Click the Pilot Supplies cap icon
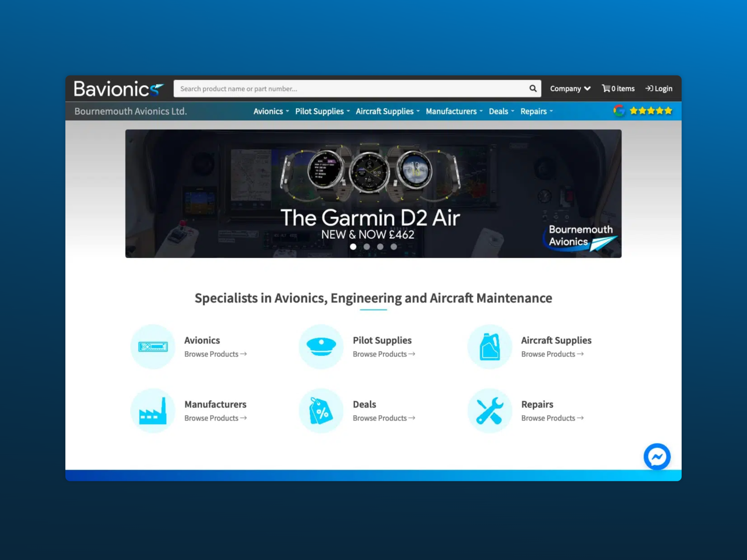 coord(321,346)
